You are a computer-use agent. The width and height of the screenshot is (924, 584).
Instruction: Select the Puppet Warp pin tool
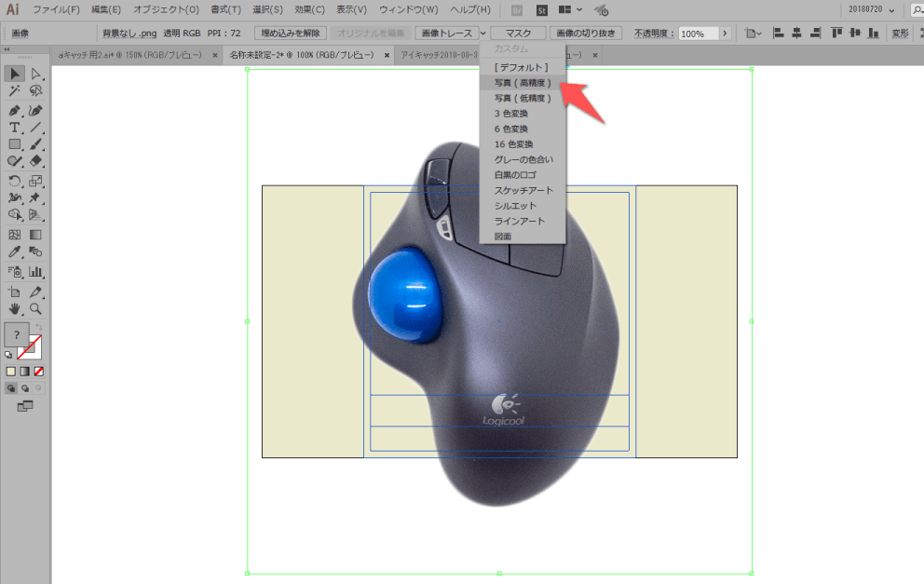click(36, 198)
